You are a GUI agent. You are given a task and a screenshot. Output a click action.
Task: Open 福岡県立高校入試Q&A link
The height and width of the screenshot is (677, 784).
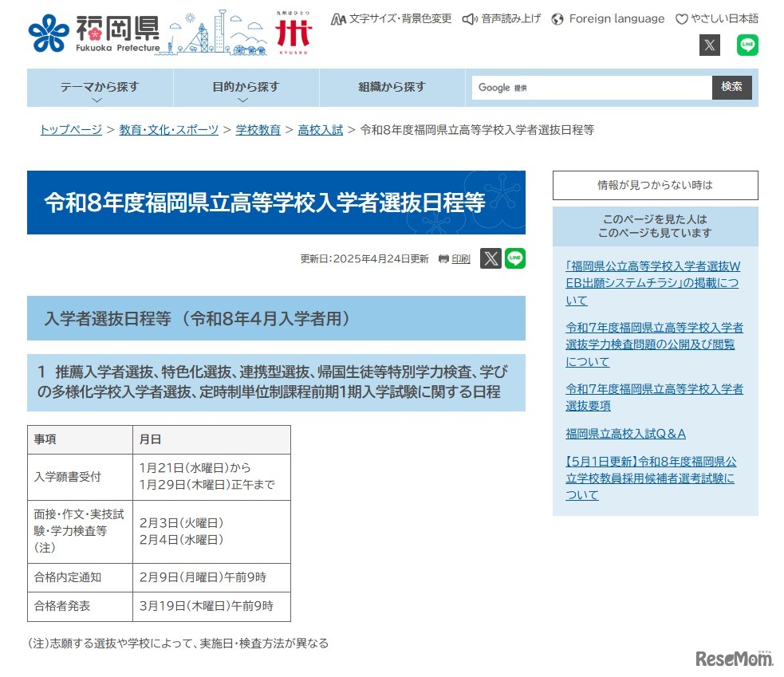point(625,434)
